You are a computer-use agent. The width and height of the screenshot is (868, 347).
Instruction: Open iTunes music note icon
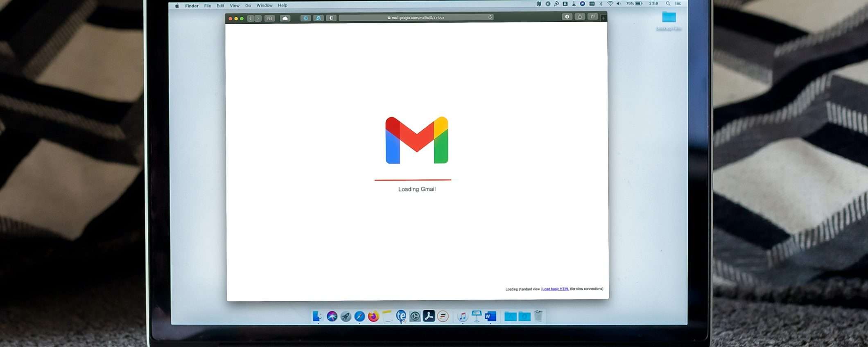click(463, 316)
